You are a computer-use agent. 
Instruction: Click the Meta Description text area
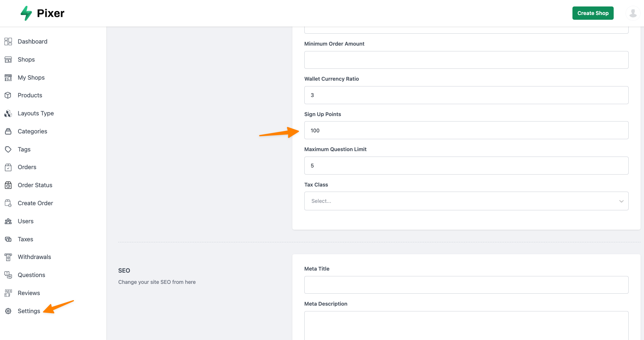(x=466, y=326)
